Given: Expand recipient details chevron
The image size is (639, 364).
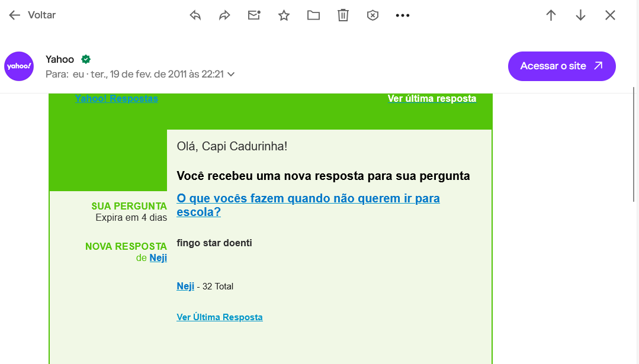Looking at the screenshot, I should point(231,75).
